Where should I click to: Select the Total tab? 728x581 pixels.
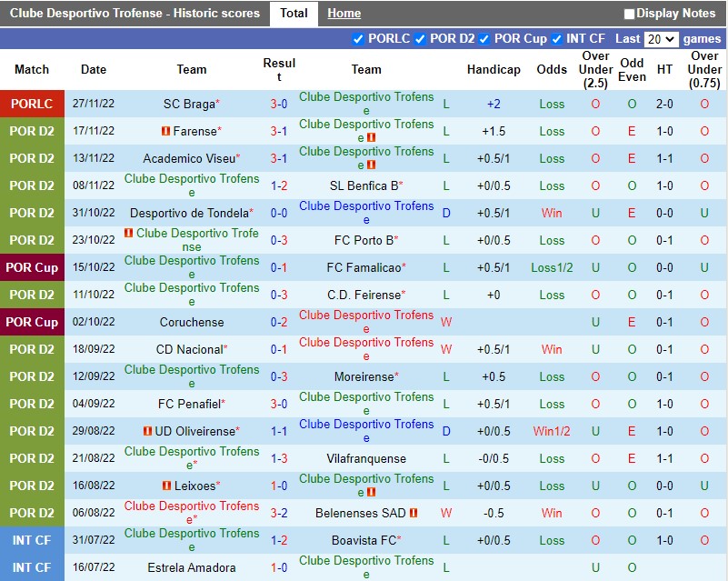[x=294, y=14]
